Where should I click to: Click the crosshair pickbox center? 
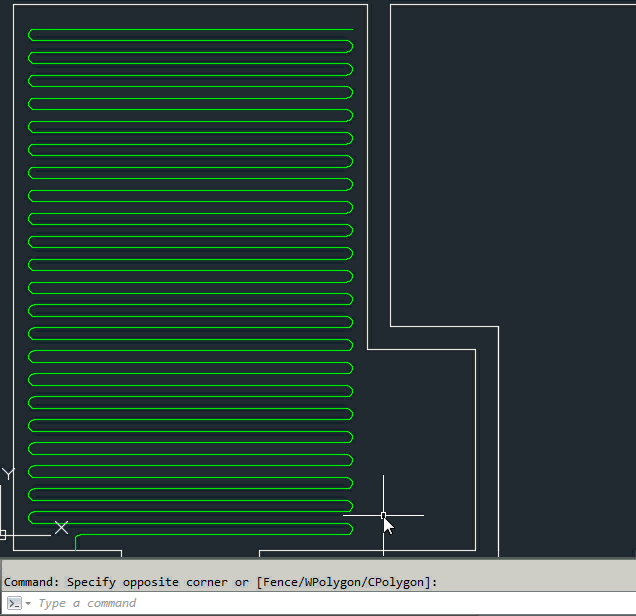point(383,516)
